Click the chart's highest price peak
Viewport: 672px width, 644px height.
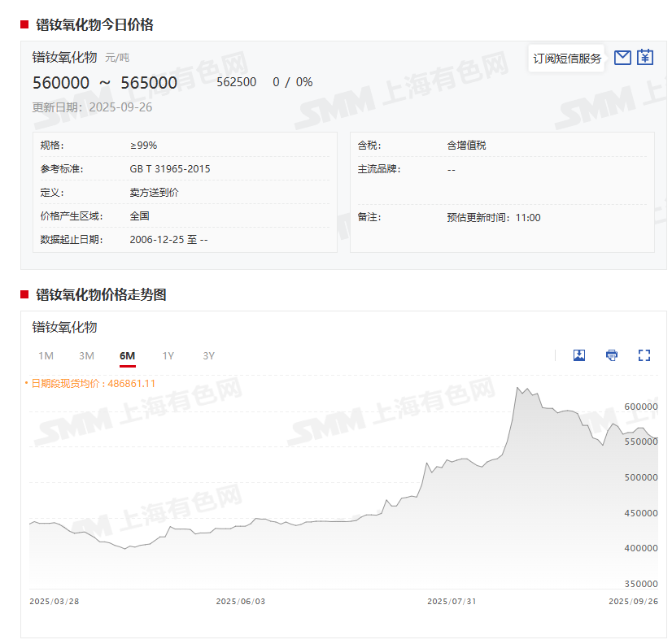point(518,389)
